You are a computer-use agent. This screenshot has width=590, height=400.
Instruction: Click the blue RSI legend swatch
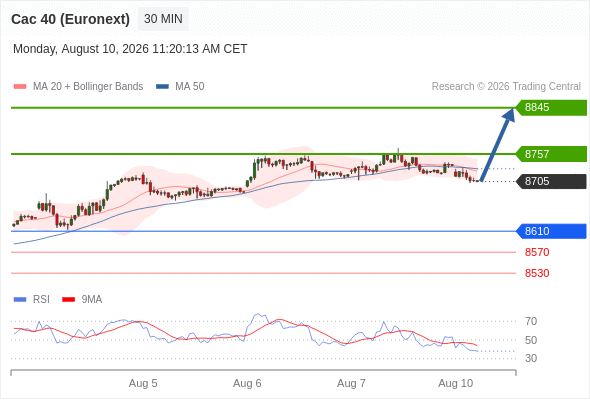(x=20, y=300)
